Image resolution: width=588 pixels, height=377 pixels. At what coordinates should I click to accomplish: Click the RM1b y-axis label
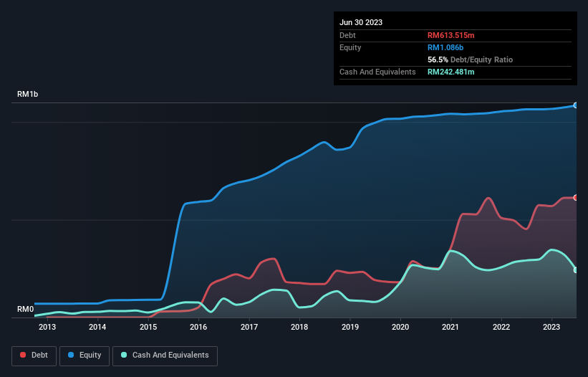tap(27, 94)
